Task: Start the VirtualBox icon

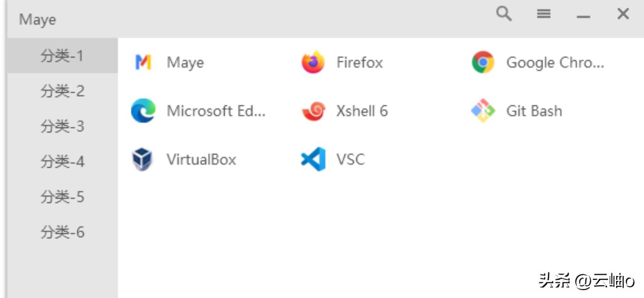Action: (143, 160)
